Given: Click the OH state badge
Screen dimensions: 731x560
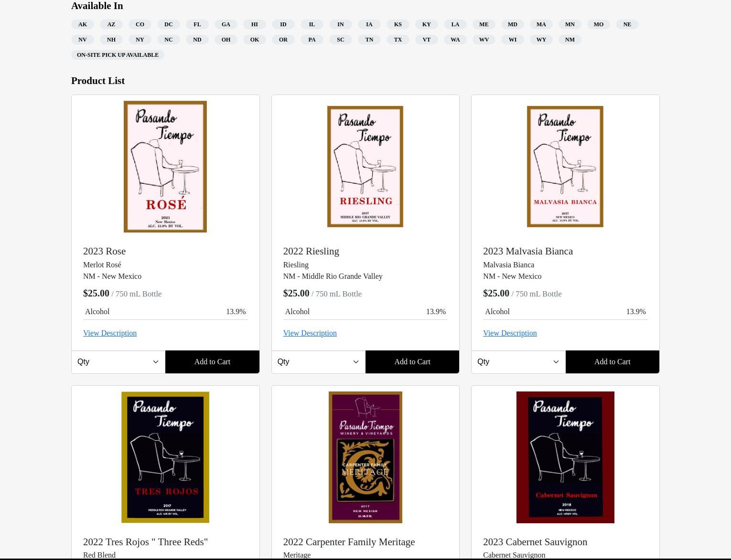Looking at the screenshot, I should (226, 40).
